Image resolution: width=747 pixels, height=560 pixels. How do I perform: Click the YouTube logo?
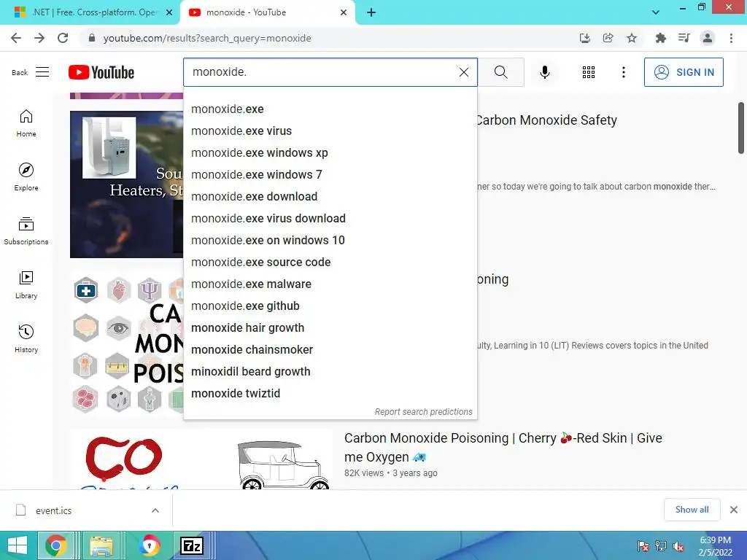tap(101, 72)
